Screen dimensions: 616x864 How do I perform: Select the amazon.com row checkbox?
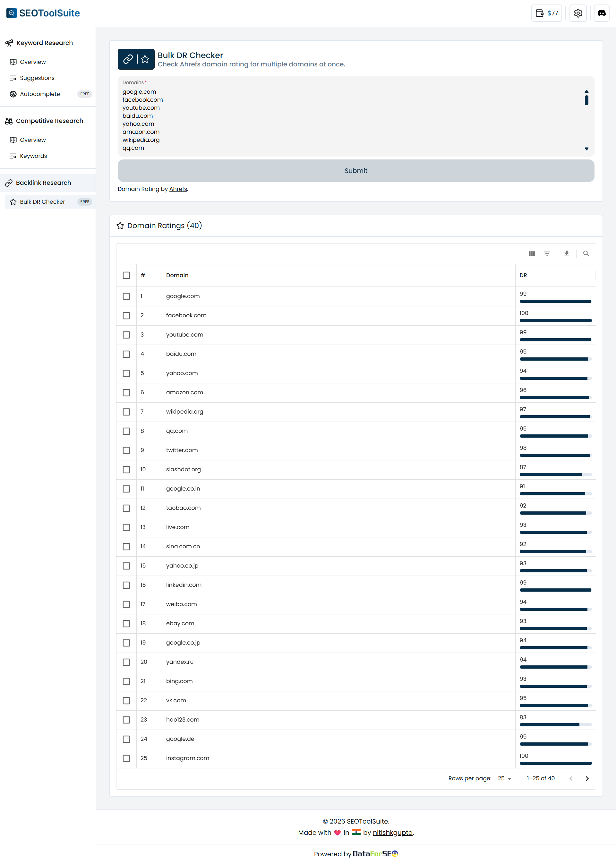point(126,393)
